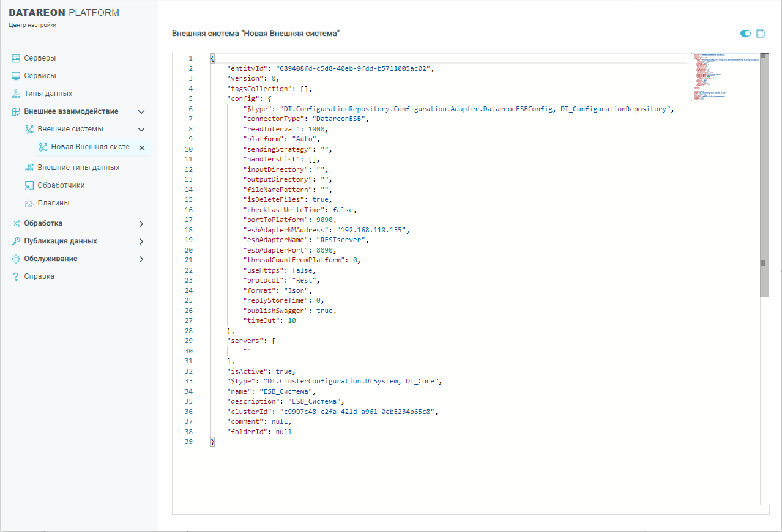Click the Справка question mark icon

[x=16, y=276]
